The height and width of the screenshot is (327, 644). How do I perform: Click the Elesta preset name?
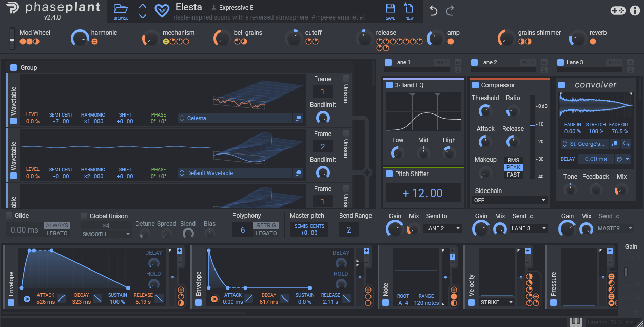tap(189, 7)
